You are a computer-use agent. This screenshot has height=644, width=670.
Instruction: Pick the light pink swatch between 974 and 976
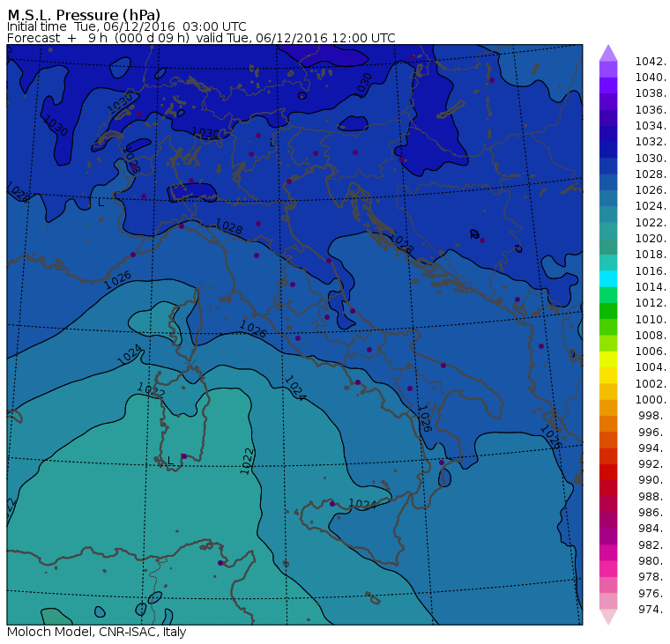tap(608, 601)
